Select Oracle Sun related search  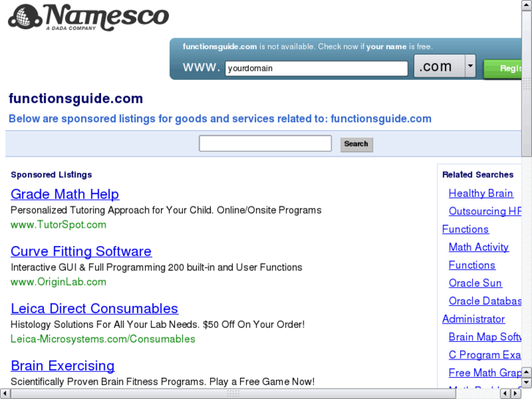point(475,283)
